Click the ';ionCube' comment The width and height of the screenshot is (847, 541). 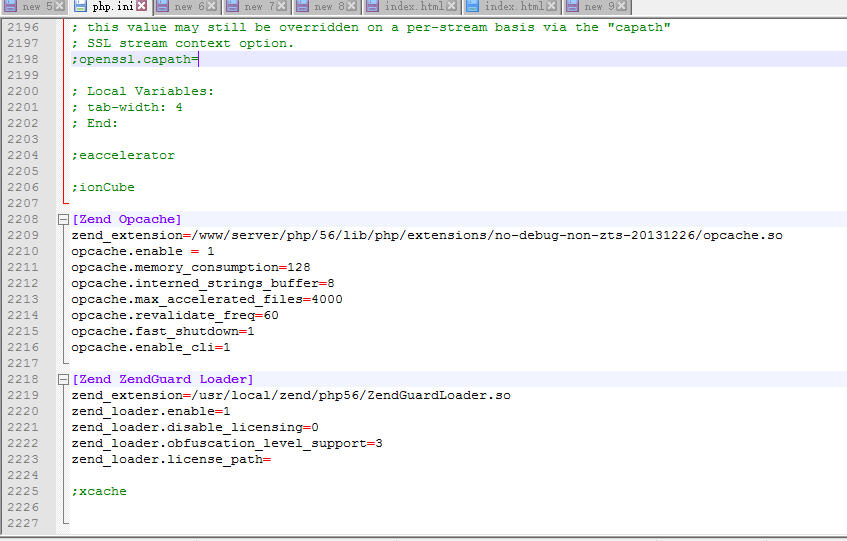point(103,187)
